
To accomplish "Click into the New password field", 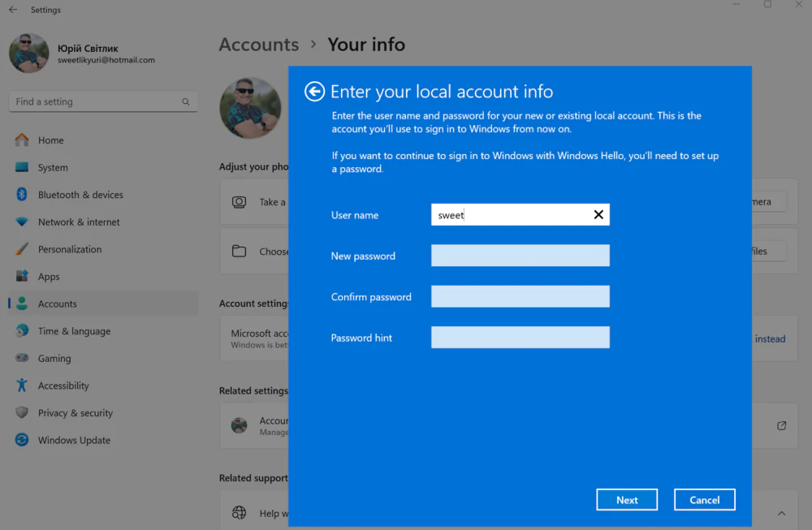I will (520, 256).
